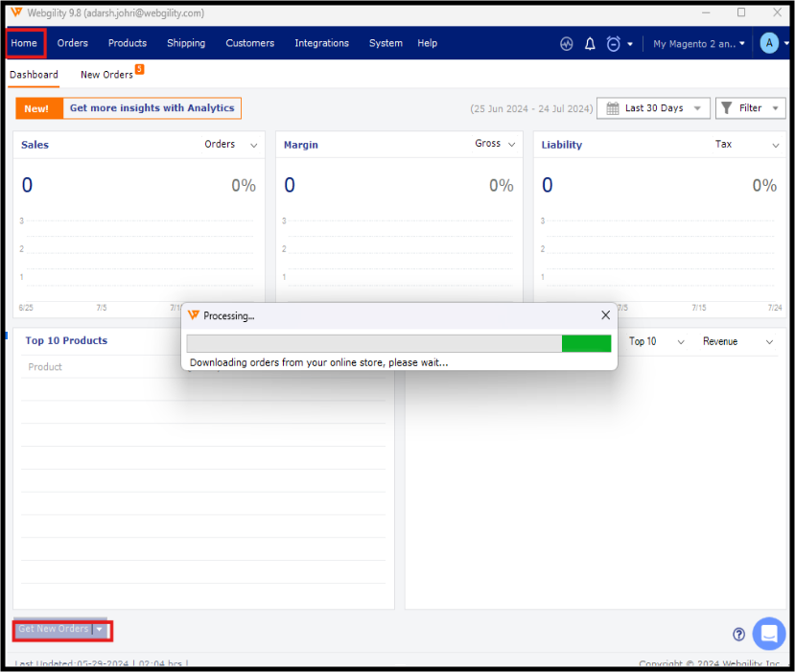The image size is (795, 672).
Task: Open the Top 10 dropdown
Action: coord(657,341)
